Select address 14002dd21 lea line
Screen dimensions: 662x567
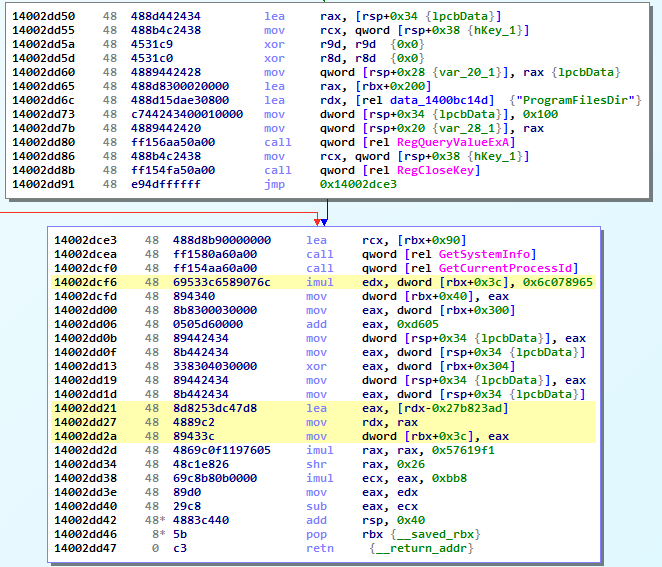[x=86, y=408]
